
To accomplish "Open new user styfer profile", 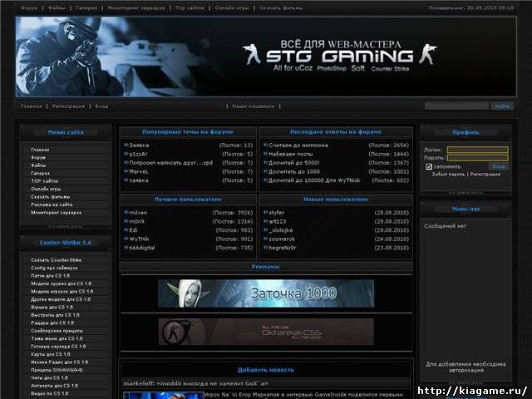I will point(276,213).
